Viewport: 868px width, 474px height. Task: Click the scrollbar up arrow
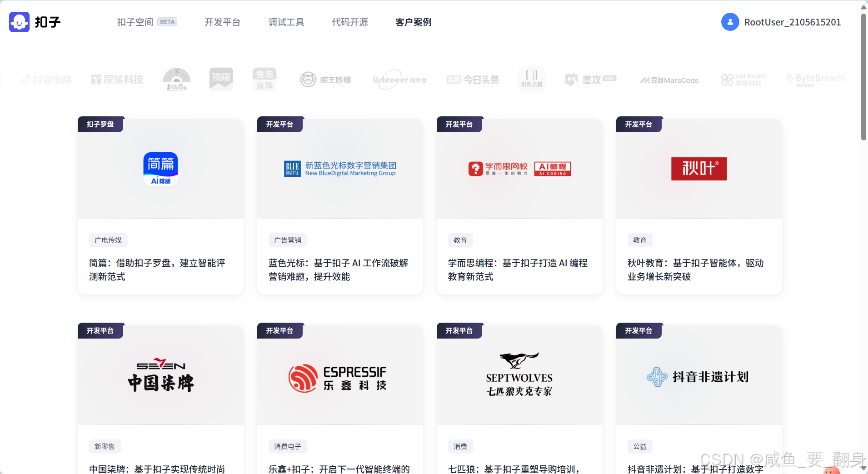(863, 6)
